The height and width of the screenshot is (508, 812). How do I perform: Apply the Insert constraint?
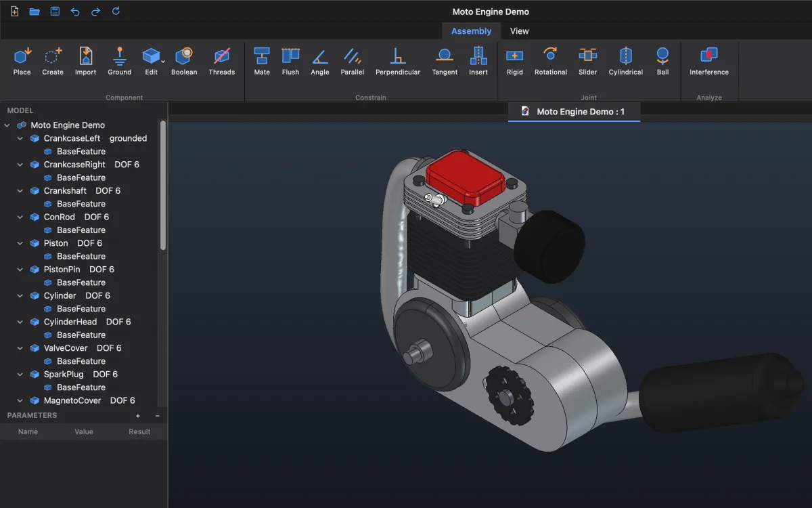478,62
